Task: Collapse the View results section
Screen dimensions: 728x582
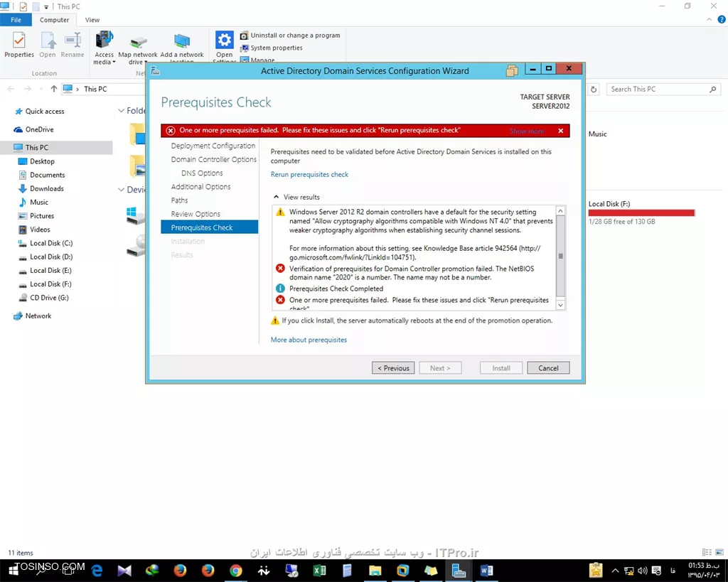Action: tap(277, 197)
